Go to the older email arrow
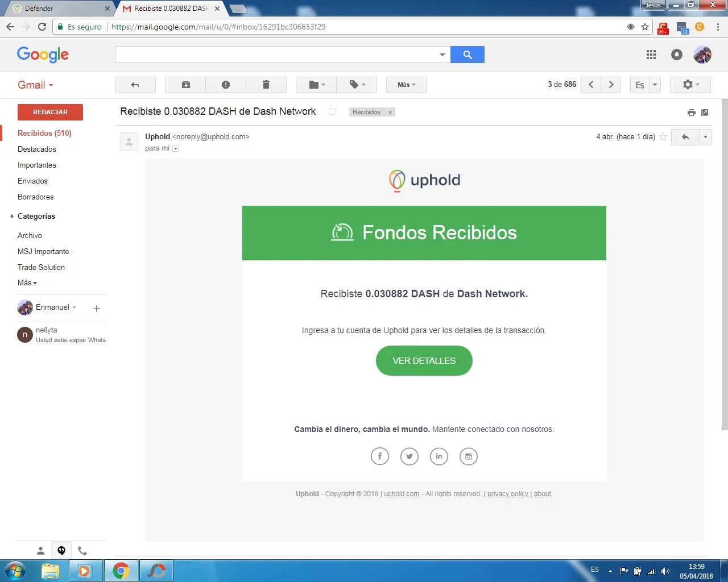The width and height of the screenshot is (728, 582). pos(611,85)
